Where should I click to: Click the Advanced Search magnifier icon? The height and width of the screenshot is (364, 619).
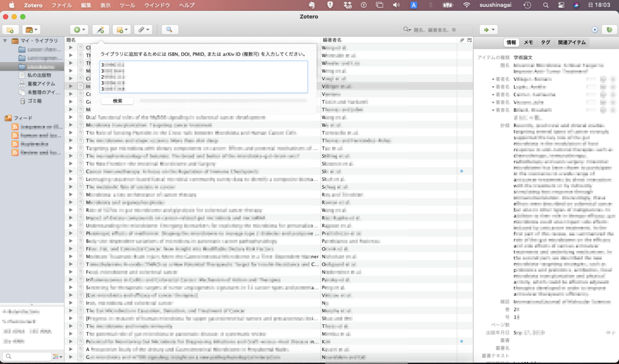tap(169, 30)
